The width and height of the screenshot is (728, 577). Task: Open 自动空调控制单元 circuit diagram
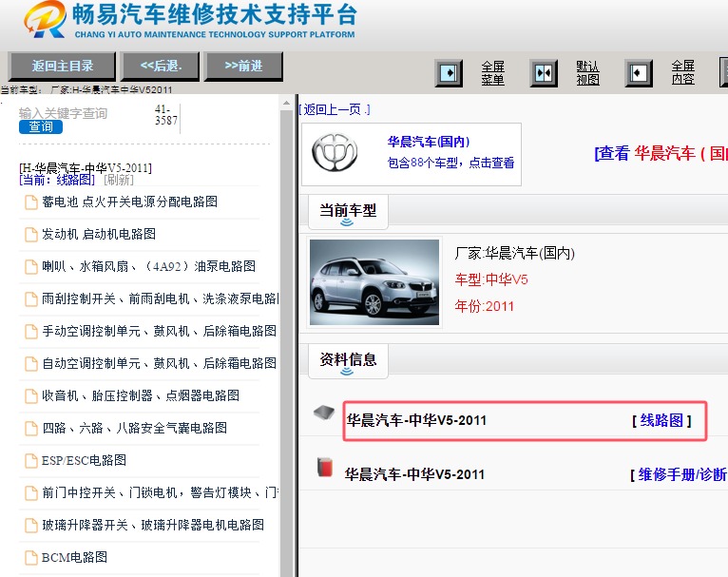[x=160, y=363]
